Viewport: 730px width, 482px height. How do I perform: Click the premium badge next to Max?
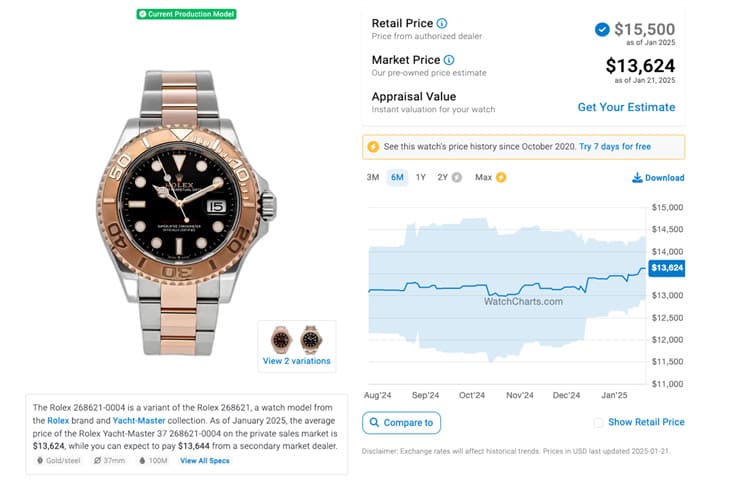click(x=501, y=177)
